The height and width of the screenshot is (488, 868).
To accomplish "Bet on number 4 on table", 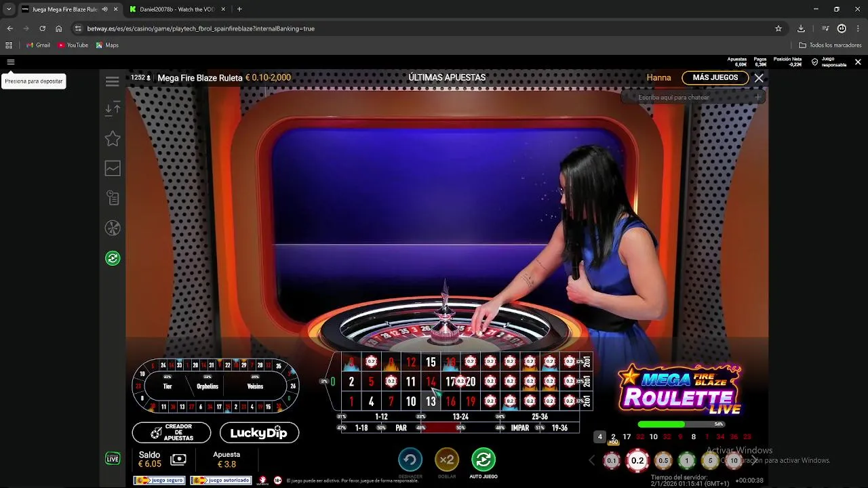I will (x=371, y=402).
